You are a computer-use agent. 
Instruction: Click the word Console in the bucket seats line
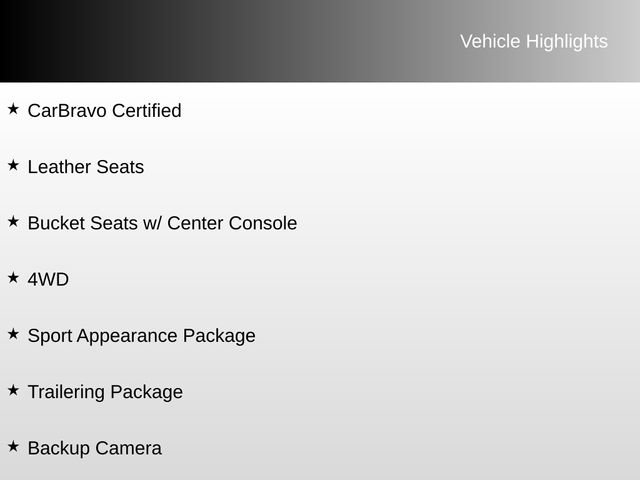[263, 223]
